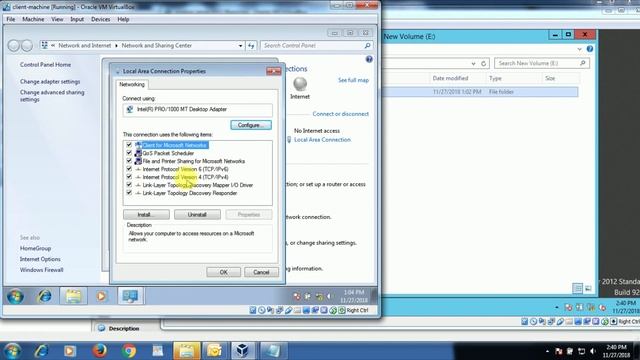The image size is (640, 360).
Task: Open Control Panel Home link
Action: tap(45, 64)
